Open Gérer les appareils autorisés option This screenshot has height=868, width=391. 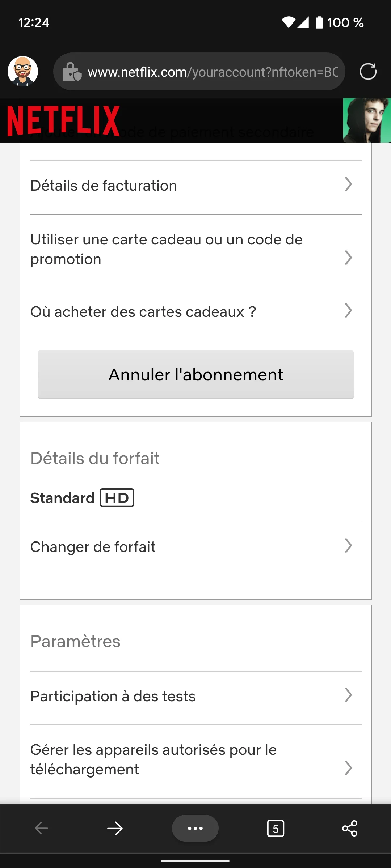click(153, 759)
